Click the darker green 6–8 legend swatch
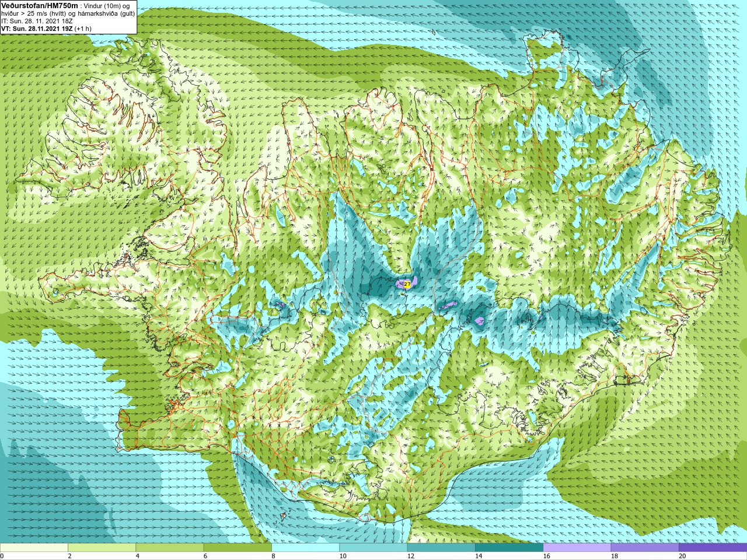747x560 pixels. click(238, 548)
